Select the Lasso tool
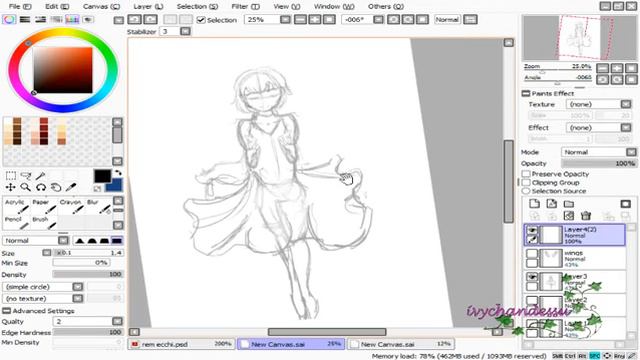The height and width of the screenshot is (360, 640). (x=26, y=176)
